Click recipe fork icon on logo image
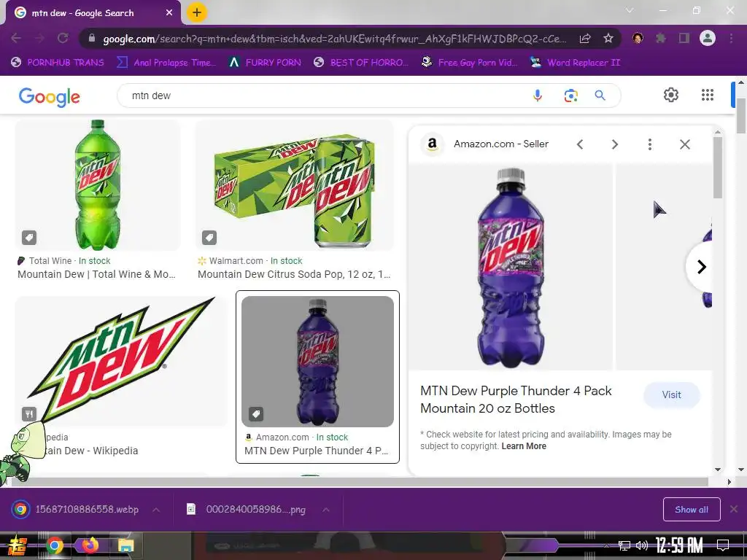The image size is (747, 560). pyautogui.click(x=29, y=414)
